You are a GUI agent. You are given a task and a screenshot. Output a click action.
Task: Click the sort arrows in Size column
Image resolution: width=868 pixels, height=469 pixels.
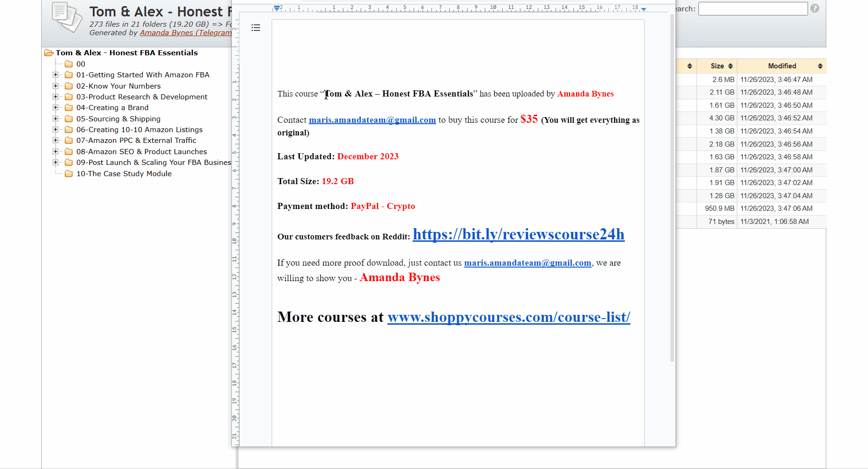(x=730, y=66)
